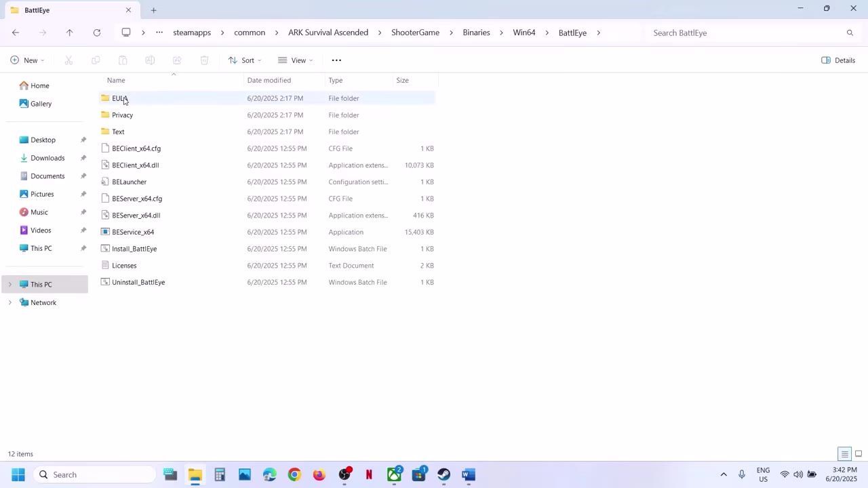Click the search magnifier icon
The width and height of the screenshot is (868, 488).
coord(850,33)
